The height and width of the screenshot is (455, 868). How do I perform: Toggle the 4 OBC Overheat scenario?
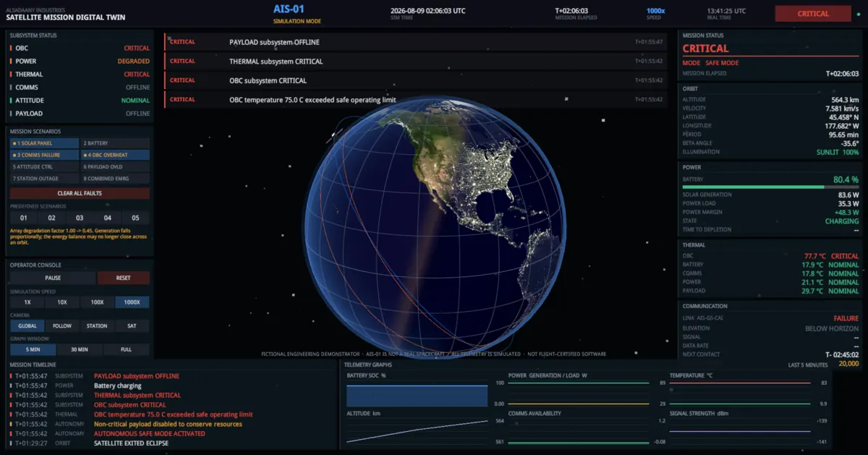pyautogui.click(x=115, y=155)
